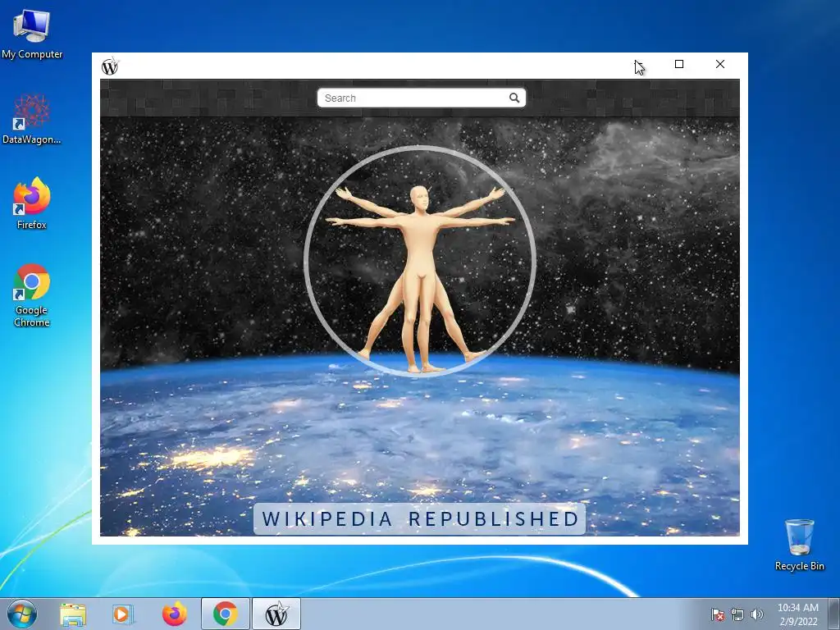Click Show Desktop strip at taskbar end

(834, 614)
